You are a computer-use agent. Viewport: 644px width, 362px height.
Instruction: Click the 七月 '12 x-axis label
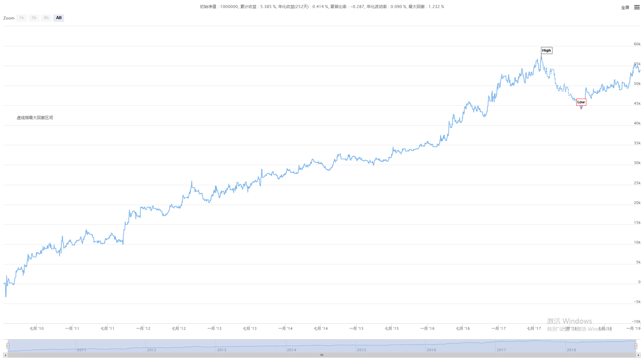click(178, 328)
